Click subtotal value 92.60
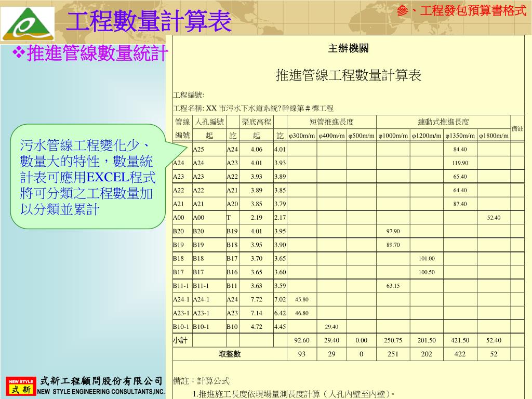 pos(302,340)
